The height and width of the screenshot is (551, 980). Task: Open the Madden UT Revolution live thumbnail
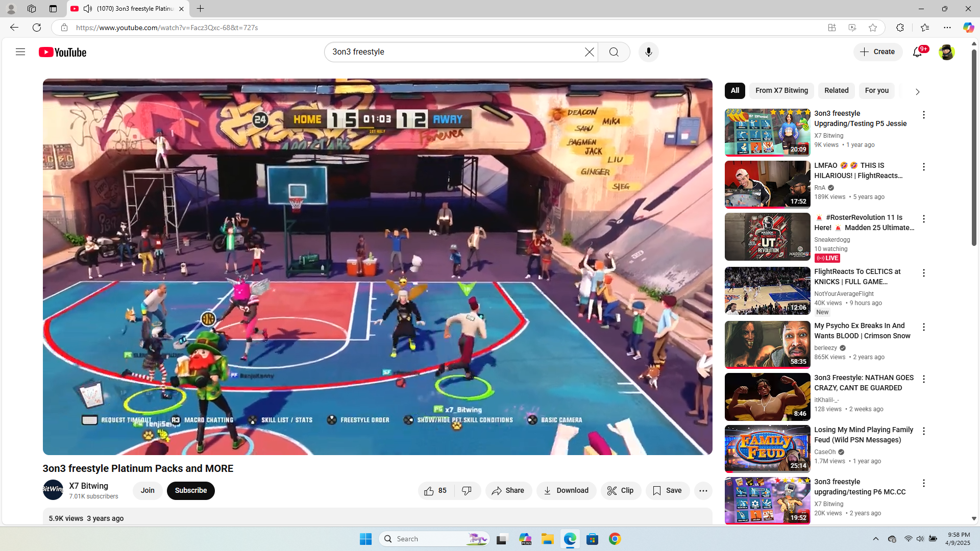coord(768,237)
